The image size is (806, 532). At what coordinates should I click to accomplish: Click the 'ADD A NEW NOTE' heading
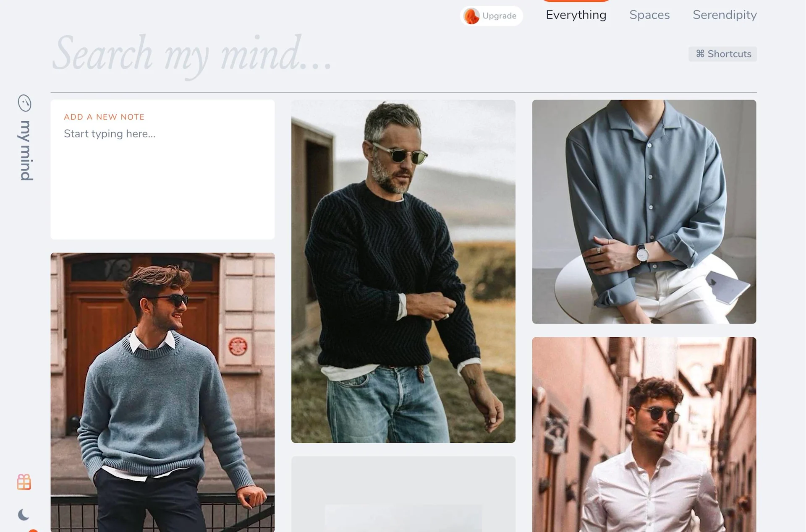[104, 117]
